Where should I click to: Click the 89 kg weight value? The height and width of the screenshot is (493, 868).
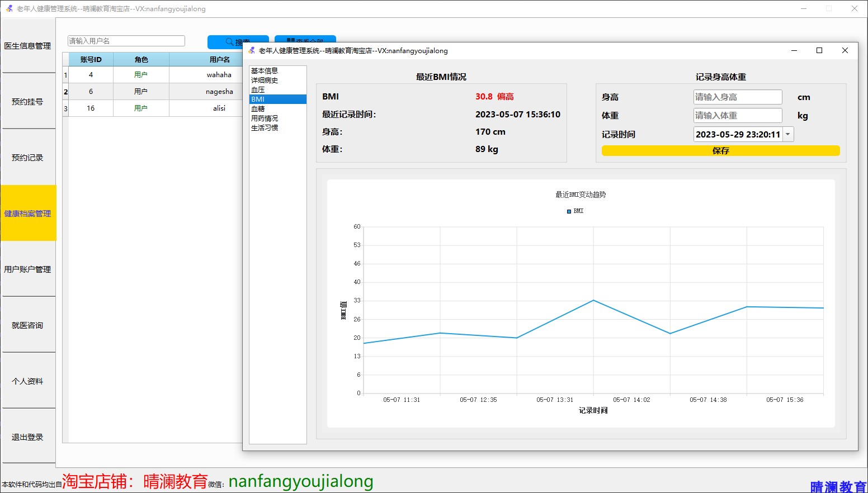[487, 149]
